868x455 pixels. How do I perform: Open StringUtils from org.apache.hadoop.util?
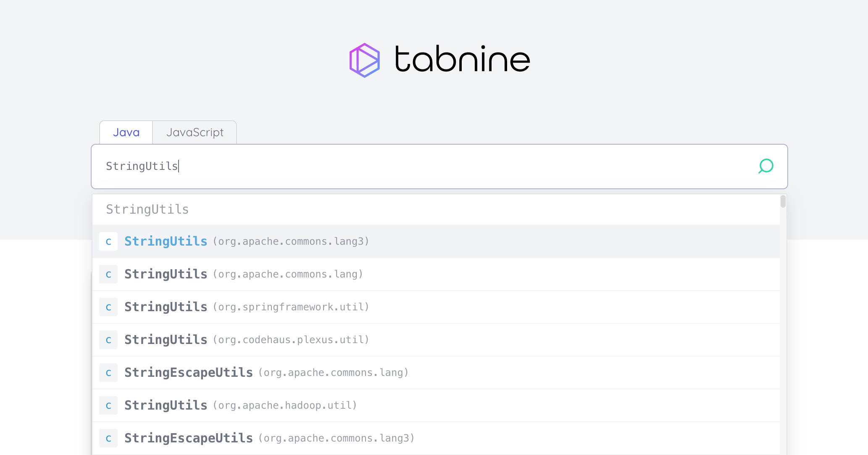[240, 405]
